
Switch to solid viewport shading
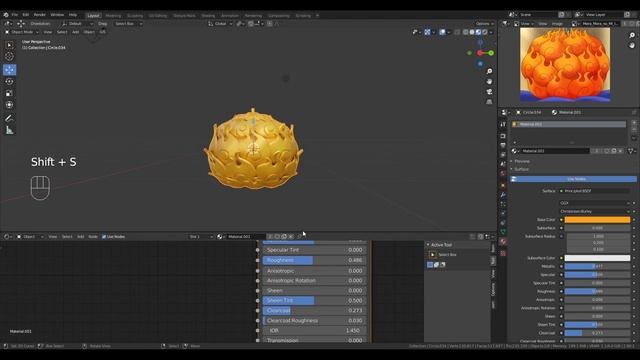click(472, 32)
